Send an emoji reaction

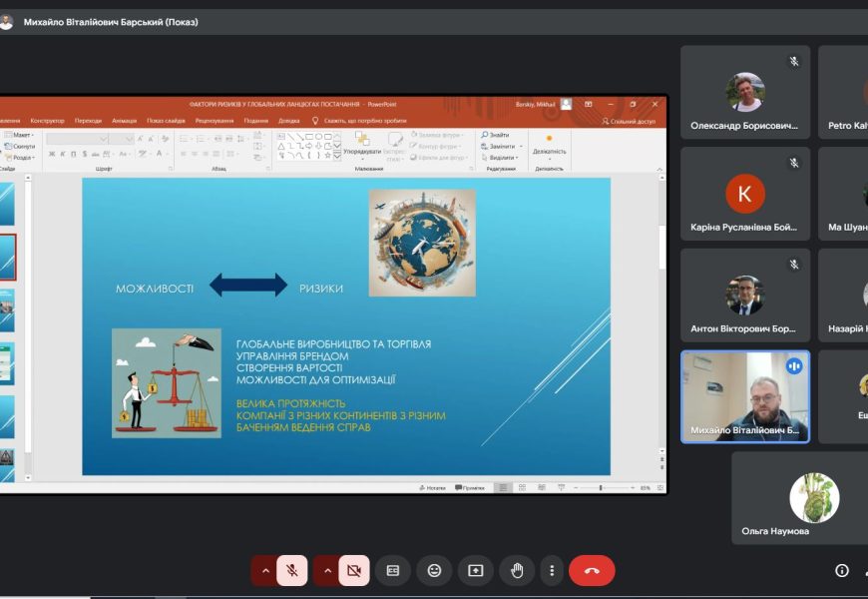tap(434, 570)
